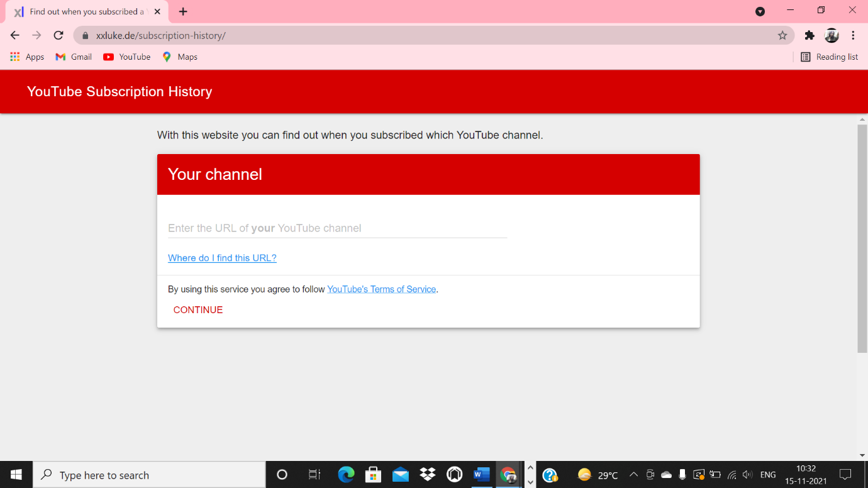The width and height of the screenshot is (868, 488).
Task: Open the hexagon house app in taskbar
Action: tap(455, 475)
